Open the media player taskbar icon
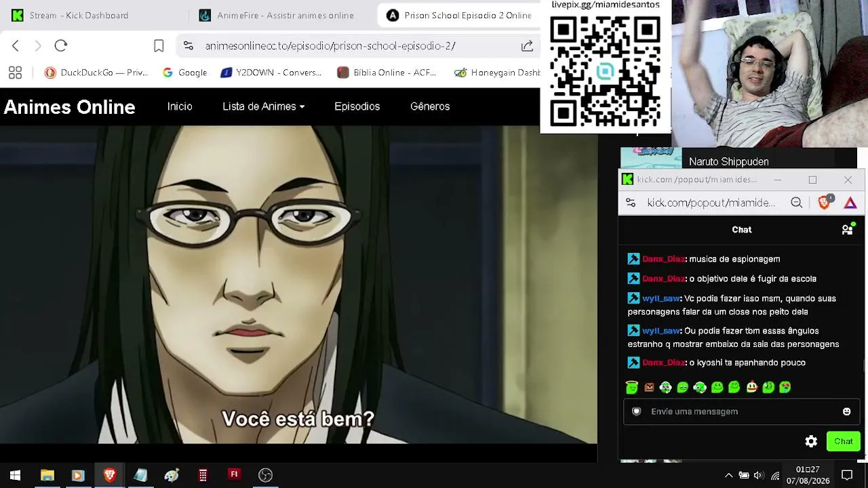This screenshot has width=868, height=488. pyautogui.click(x=77, y=475)
